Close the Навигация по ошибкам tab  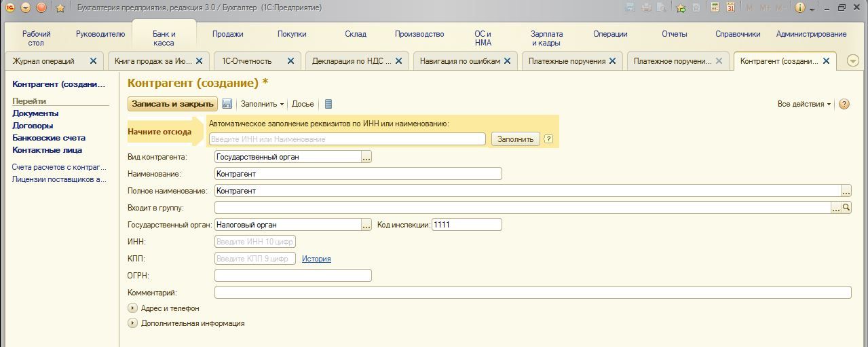pyautogui.click(x=507, y=61)
